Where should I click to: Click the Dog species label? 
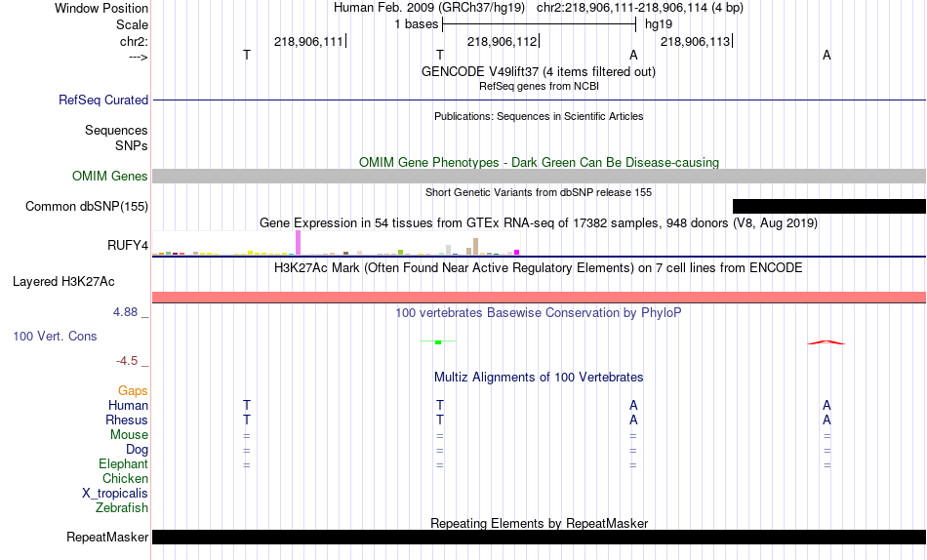tap(138, 450)
